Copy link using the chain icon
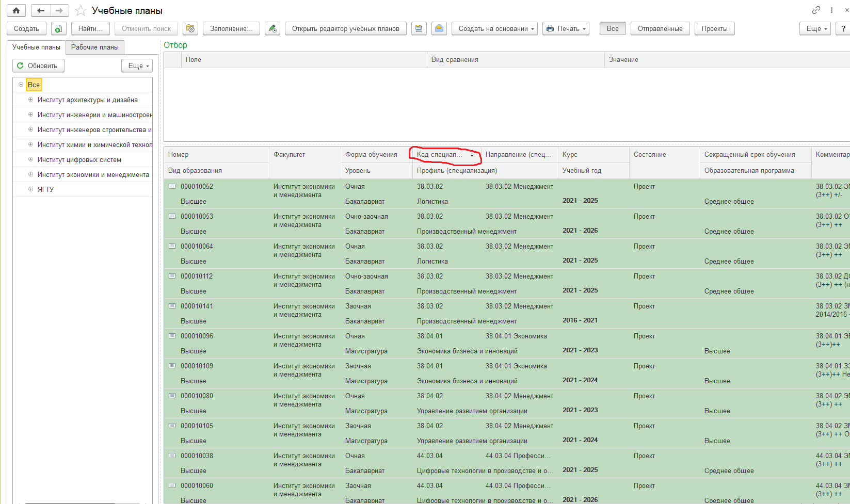This screenshot has height=504, width=850. click(x=816, y=10)
